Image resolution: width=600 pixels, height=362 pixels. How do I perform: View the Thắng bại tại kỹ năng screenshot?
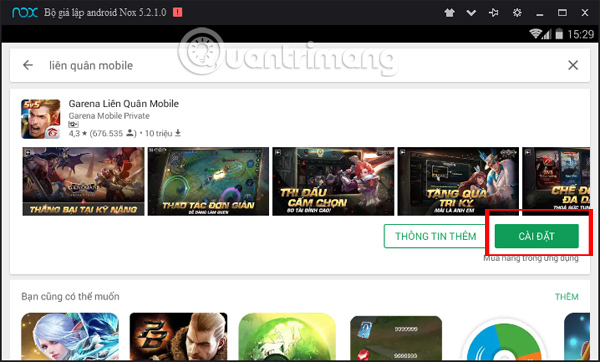[x=83, y=181]
